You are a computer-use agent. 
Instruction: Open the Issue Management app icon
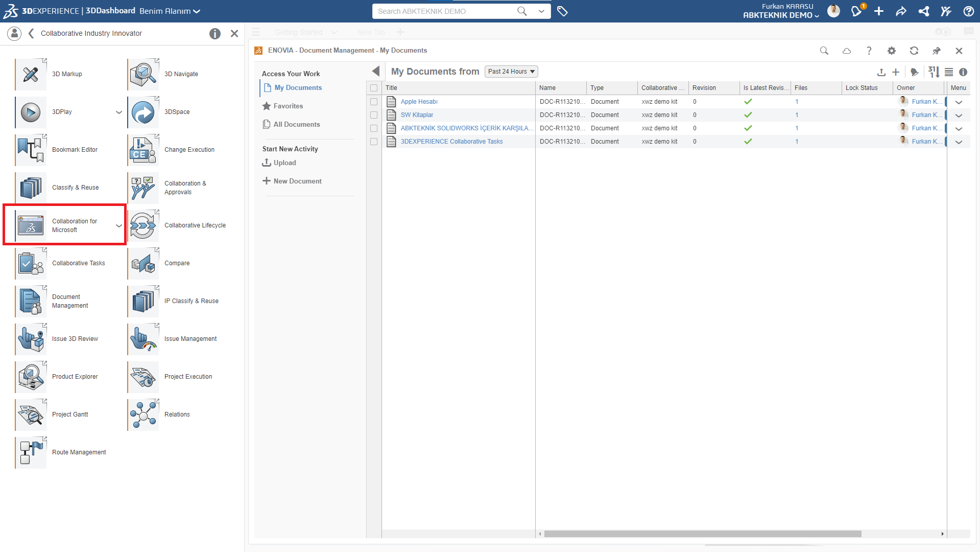143,339
